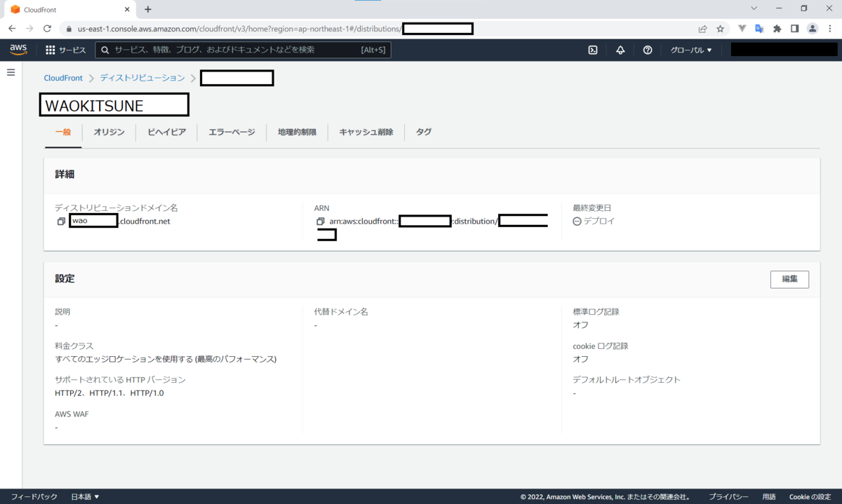
Task: Click the AWS logo home icon
Action: 18,50
